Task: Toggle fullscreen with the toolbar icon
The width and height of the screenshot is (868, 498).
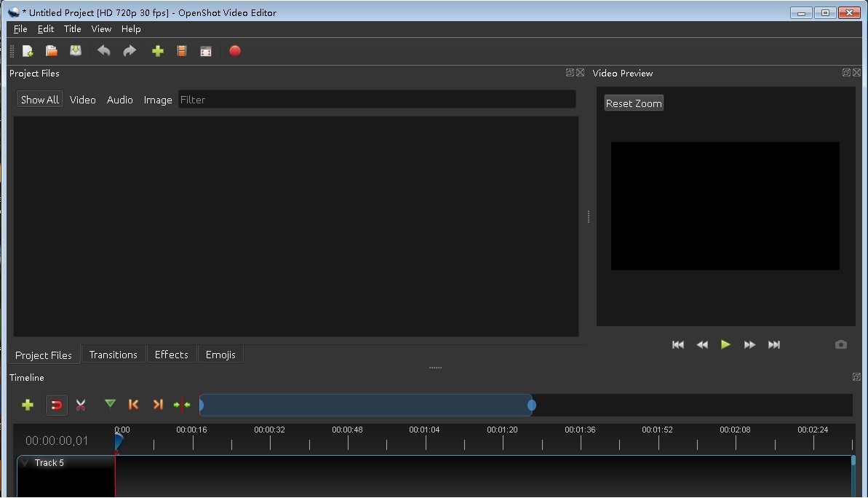Action: click(x=206, y=51)
